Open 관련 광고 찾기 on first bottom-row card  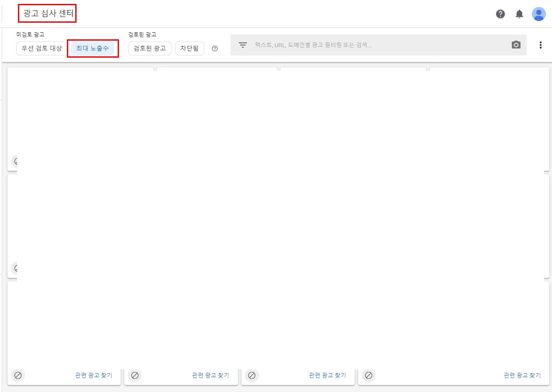tap(94, 375)
